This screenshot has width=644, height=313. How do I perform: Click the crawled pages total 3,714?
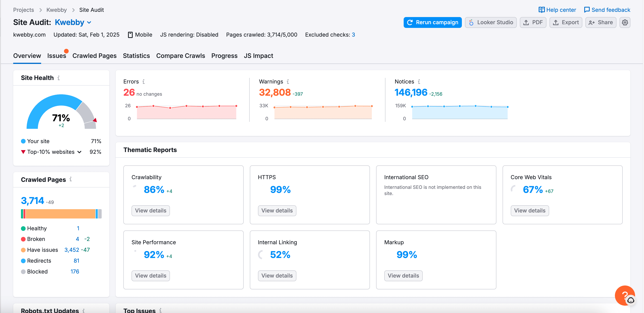click(33, 200)
